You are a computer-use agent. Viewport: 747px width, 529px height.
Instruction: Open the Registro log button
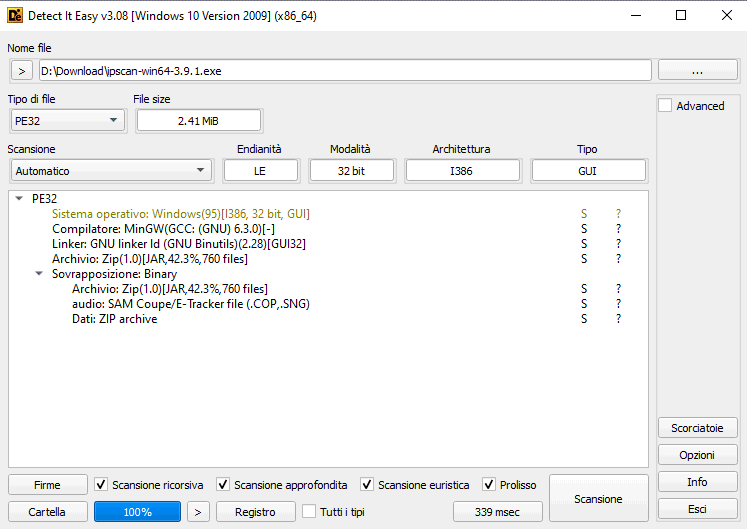tap(255, 512)
